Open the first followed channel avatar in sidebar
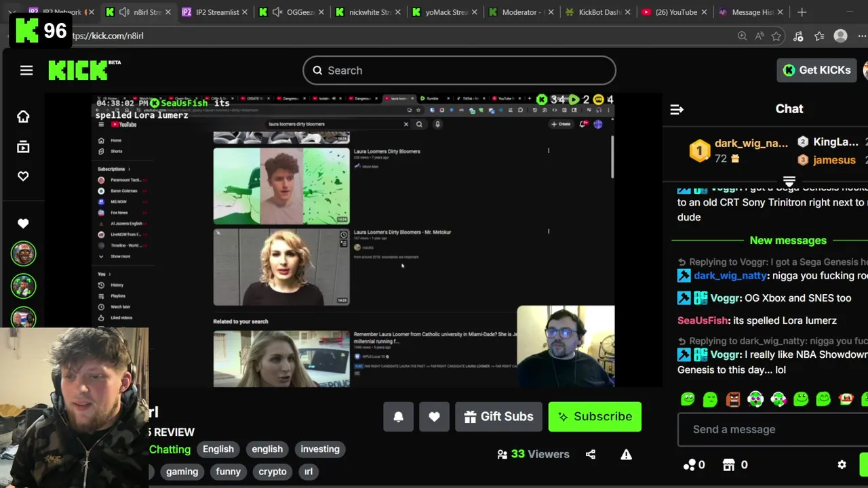 point(23,253)
